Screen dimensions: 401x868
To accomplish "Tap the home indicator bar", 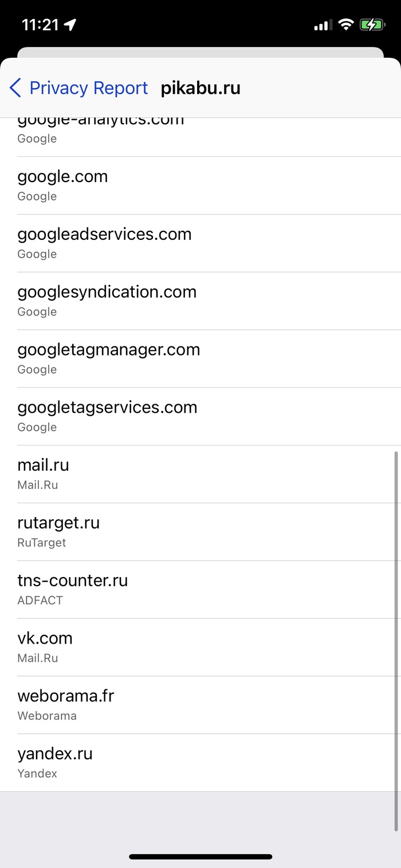I will (200, 857).
